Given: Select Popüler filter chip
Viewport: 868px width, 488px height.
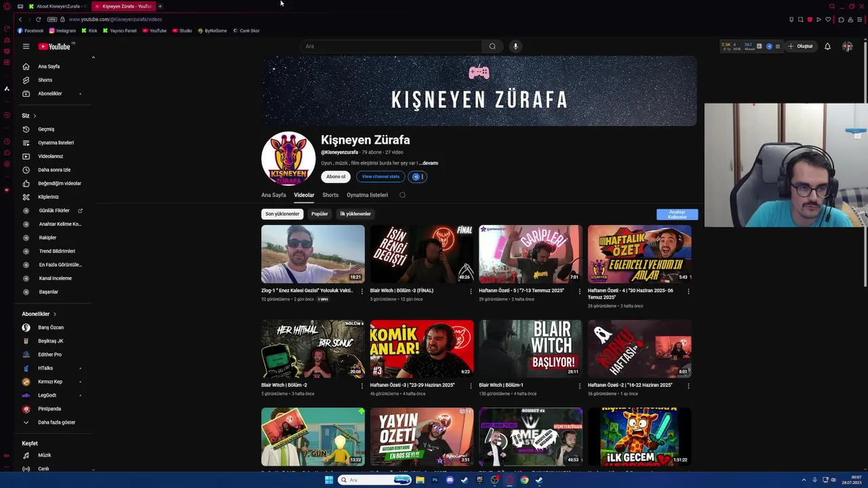Looking at the screenshot, I should point(319,214).
